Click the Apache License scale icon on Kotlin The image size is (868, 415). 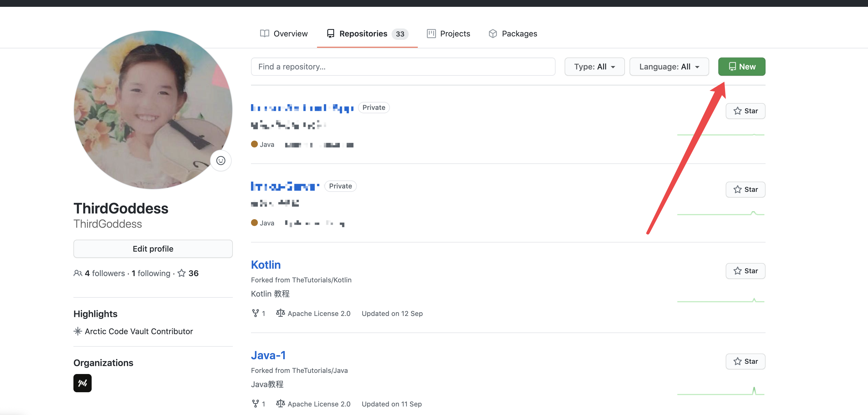click(x=280, y=313)
